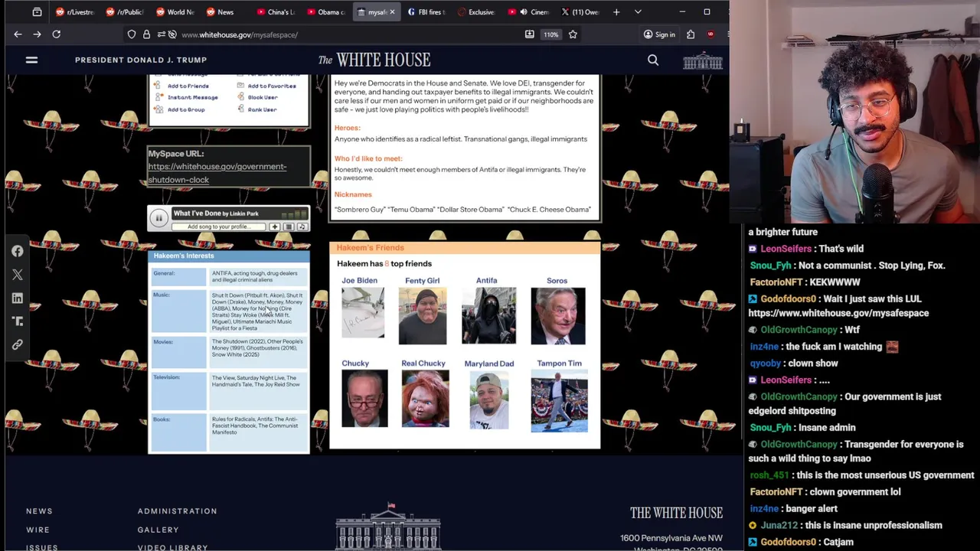
Task: Copy page link sidebar icon
Action: click(x=18, y=344)
